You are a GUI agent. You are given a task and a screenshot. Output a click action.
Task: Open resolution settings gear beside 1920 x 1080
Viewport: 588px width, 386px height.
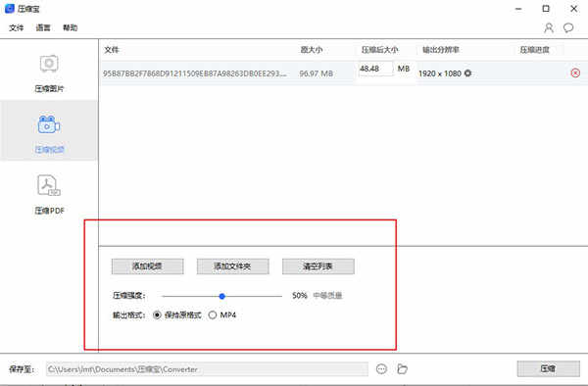[x=467, y=73]
